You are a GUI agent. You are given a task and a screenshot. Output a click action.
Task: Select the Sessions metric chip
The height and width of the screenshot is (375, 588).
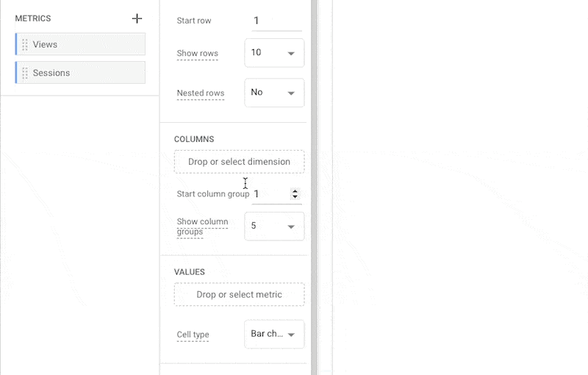[81, 73]
